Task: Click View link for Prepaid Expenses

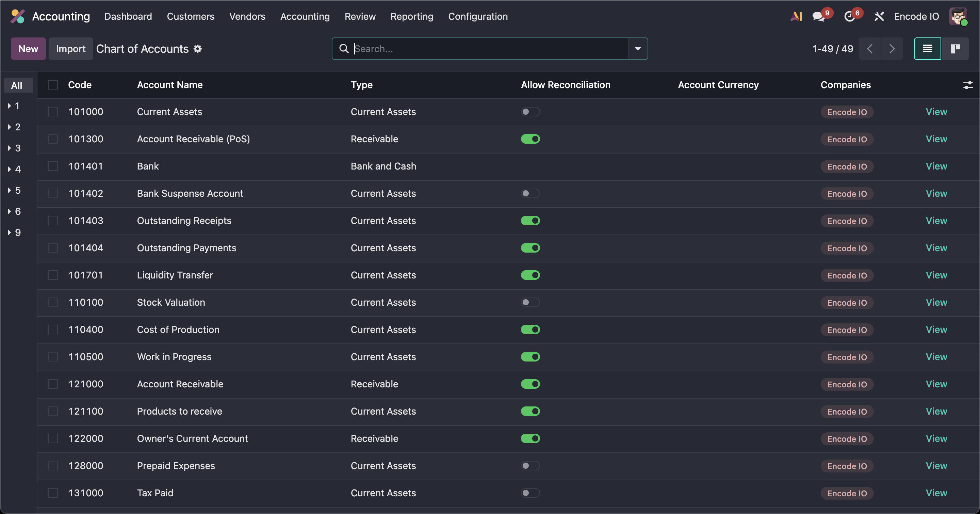Action: click(x=936, y=466)
